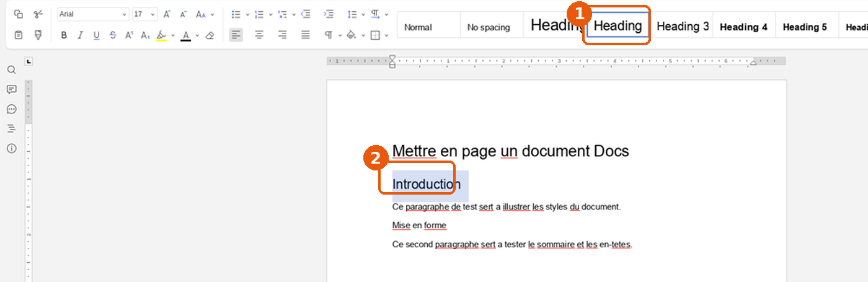Click the paragraph starting 'Ce second paragraphe'
This screenshot has width=868, height=282.
[512, 244]
